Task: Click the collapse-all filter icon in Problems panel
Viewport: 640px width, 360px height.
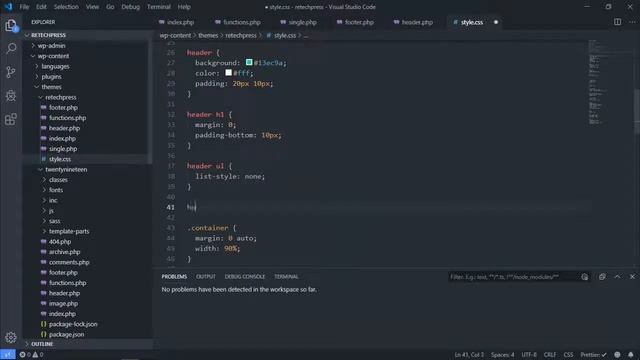Action: pyautogui.click(x=584, y=277)
